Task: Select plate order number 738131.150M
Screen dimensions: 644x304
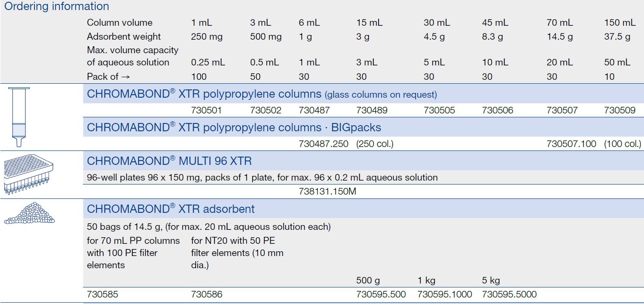Action: (x=327, y=191)
